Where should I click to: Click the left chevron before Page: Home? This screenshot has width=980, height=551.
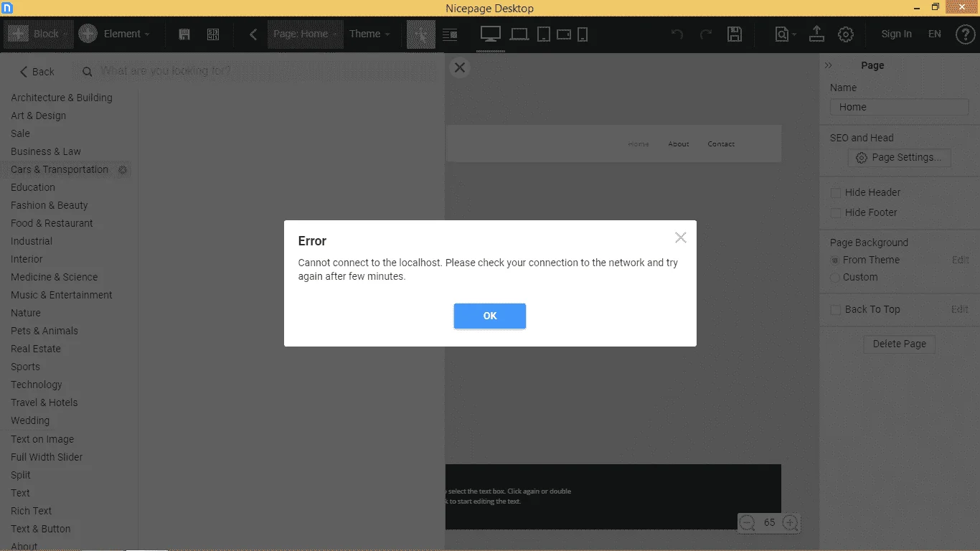click(253, 34)
